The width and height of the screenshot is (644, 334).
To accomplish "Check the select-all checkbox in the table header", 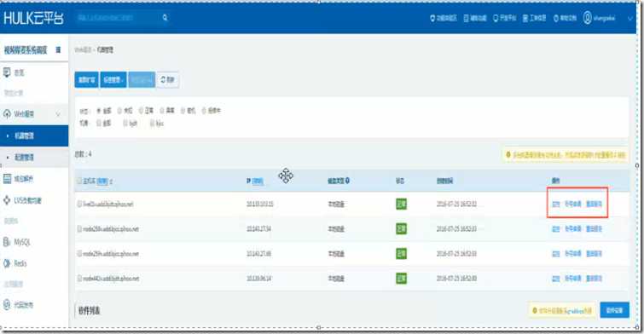I will point(79,181).
